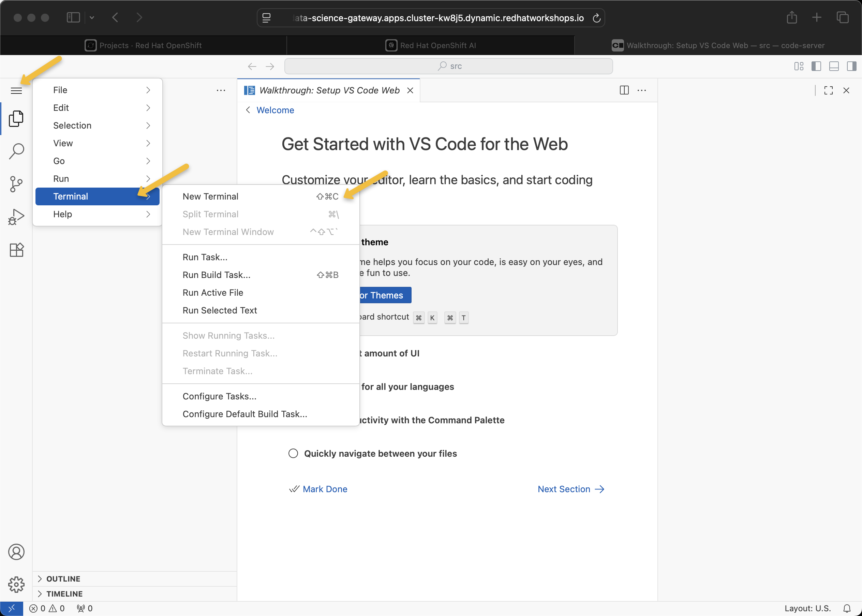The height and width of the screenshot is (616, 862).
Task: Select 'Quickly navigate between your files' radio
Action: click(293, 454)
